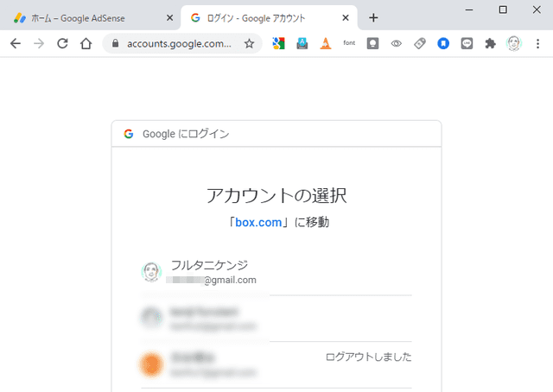
Task: Open the gray square profile-card extension
Action: coord(372,43)
